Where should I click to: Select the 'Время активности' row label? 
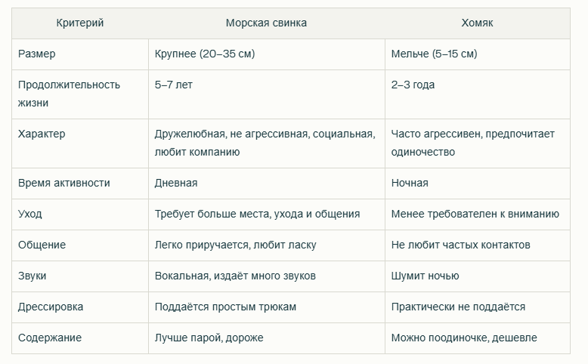click(x=80, y=184)
